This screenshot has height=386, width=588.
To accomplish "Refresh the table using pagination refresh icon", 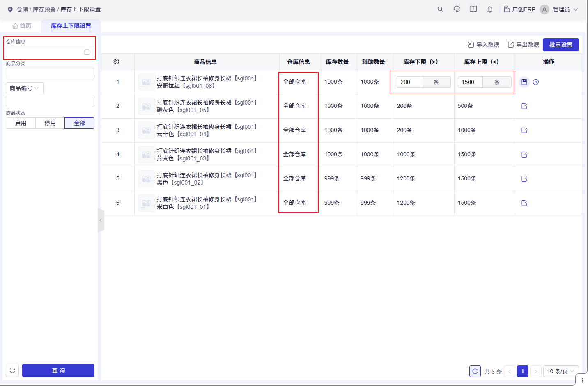I will click(x=475, y=371).
